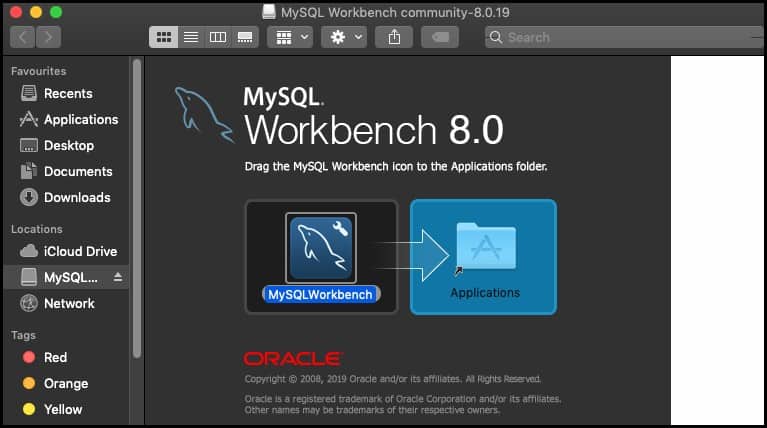Screen dimensions: 767x428
Task: Switch Finder to column view
Action: click(x=218, y=37)
